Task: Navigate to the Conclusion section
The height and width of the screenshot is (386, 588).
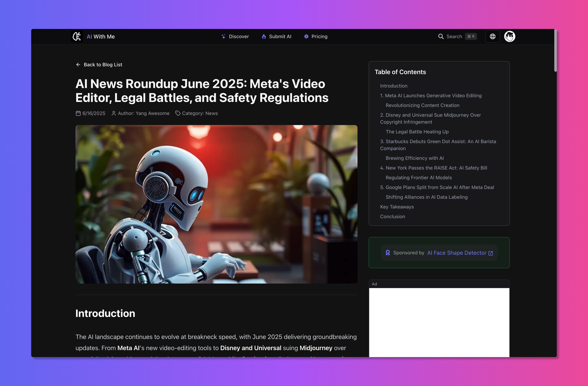Action: 392,216
